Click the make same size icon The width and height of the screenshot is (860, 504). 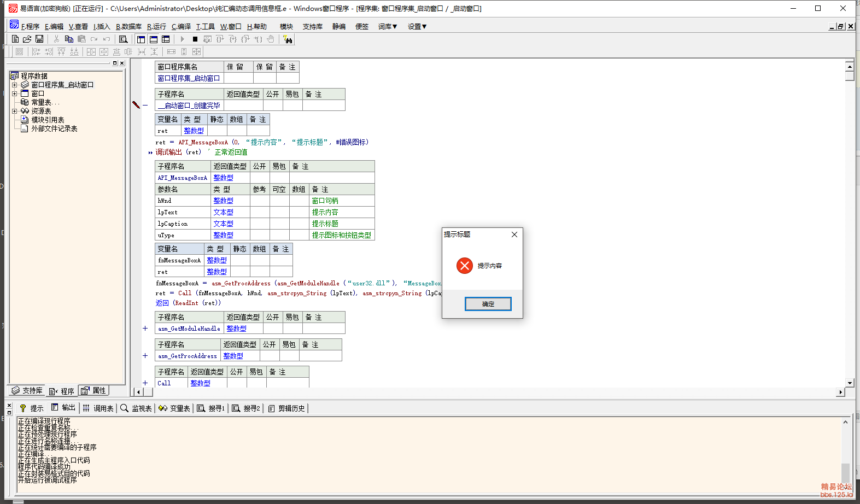tap(196, 51)
